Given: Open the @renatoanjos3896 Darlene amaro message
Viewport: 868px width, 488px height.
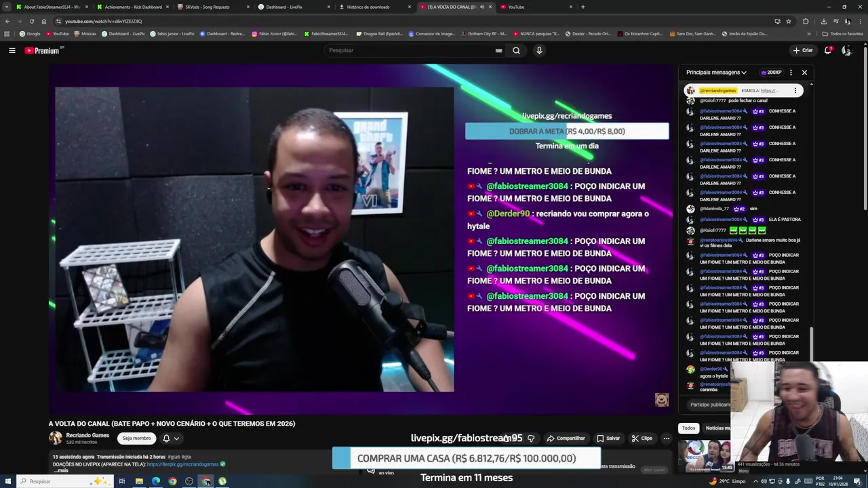Looking at the screenshot, I should 746,243.
